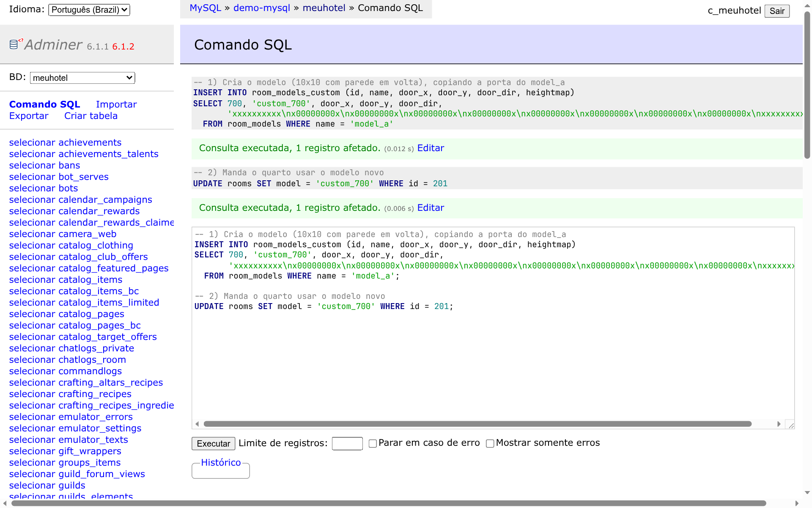Click the page bottom horizontal scrollbar
This screenshot has height=508, width=812.
point(388,503)
